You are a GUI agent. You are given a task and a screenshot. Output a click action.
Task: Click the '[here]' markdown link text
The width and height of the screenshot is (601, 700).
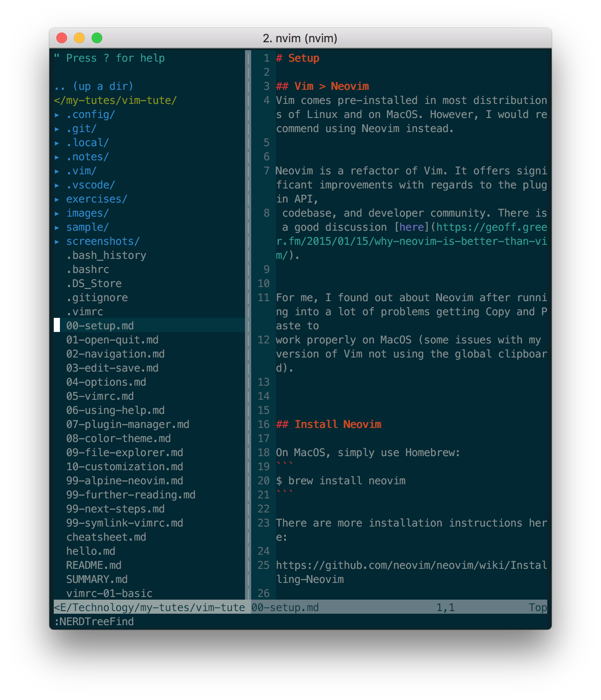click(x=412, y=227)
